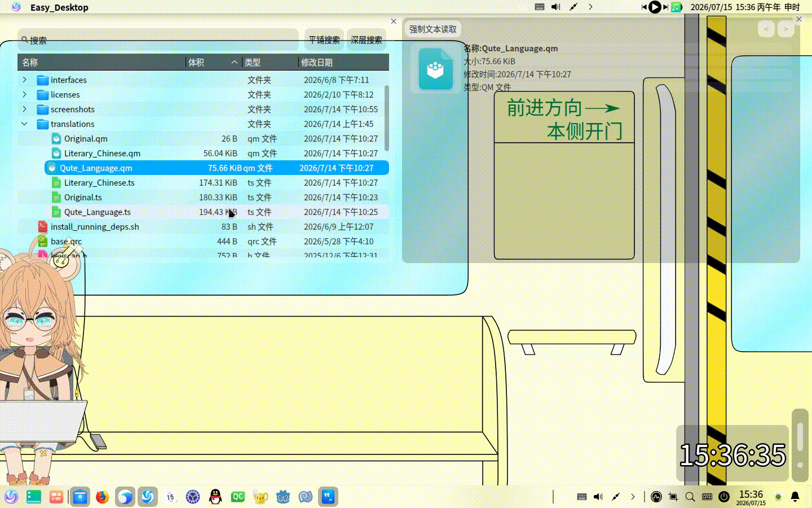Viewport: 812px width, 508px height.
Task: Sort by the 名称 column header
Action: tap(101, 62)
